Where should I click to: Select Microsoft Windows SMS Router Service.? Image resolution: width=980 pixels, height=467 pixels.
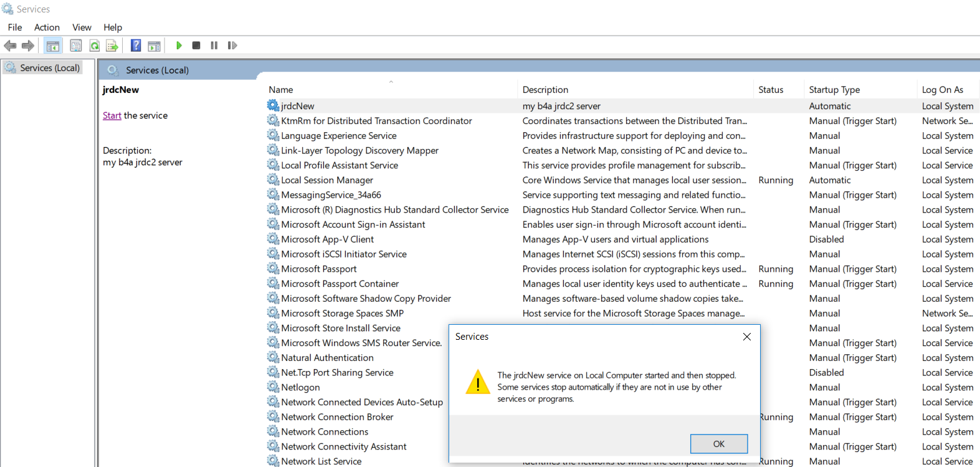pos(361,343)
